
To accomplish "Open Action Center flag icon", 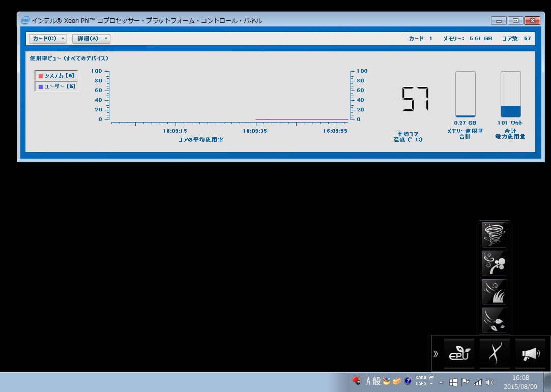I will click(x=465, y=382).
